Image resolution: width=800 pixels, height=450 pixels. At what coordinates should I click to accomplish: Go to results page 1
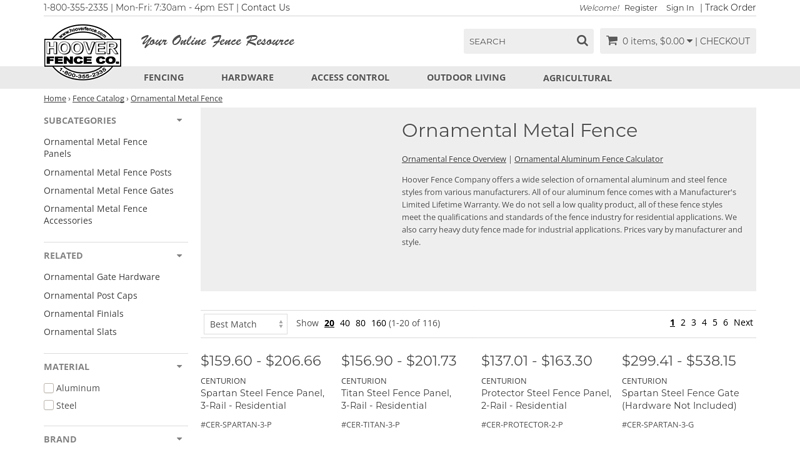coord(672,322)
